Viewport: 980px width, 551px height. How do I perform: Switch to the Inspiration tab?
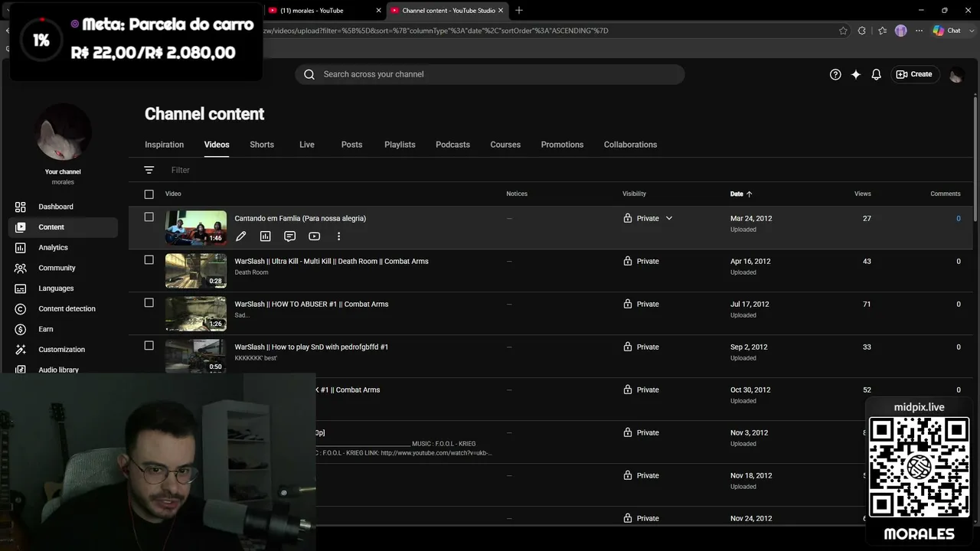(165, 145)
